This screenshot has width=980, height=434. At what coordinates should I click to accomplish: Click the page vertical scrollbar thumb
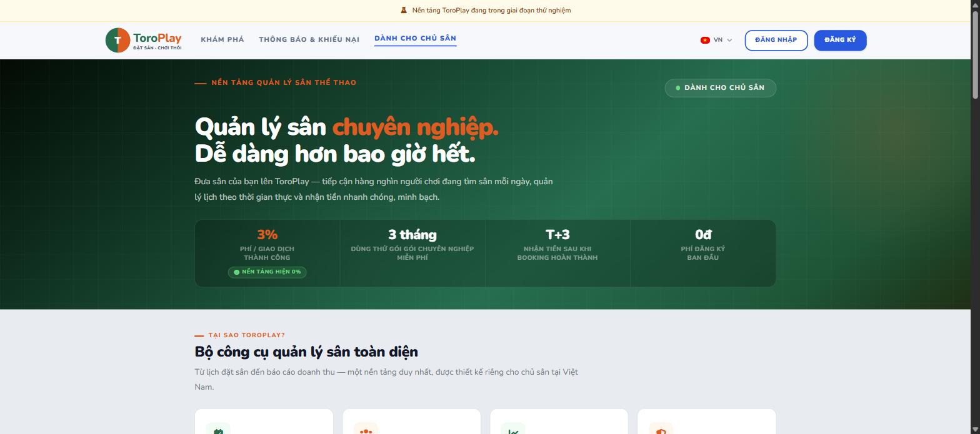(975, 54)
